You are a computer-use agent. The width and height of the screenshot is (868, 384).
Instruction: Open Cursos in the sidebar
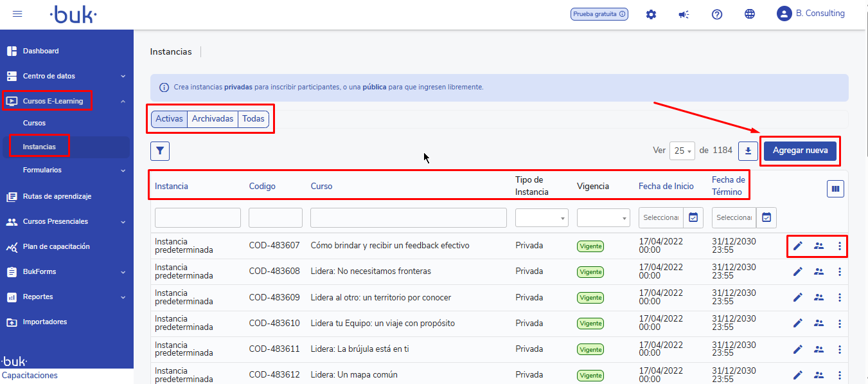(34, 123)
